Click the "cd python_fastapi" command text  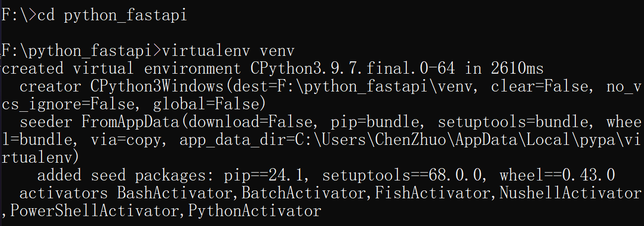click(x=112, y=15)
